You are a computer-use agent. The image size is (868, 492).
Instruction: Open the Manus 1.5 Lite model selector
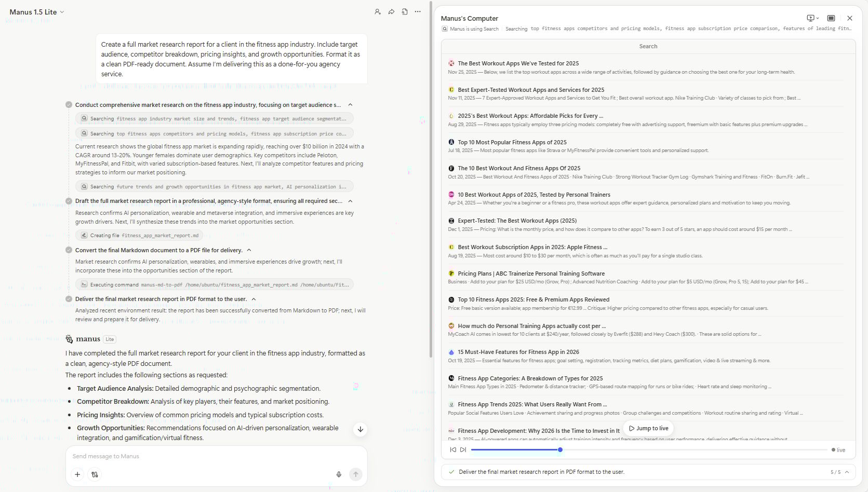coord(37,12)
